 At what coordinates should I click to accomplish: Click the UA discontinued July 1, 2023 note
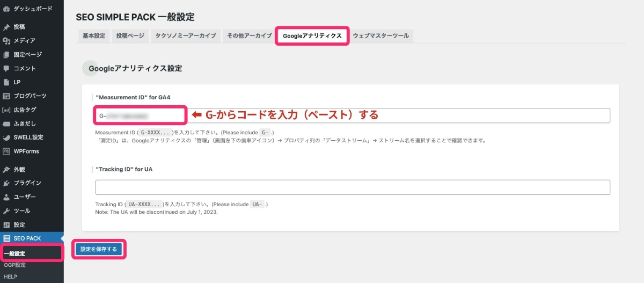coord(156,212)
